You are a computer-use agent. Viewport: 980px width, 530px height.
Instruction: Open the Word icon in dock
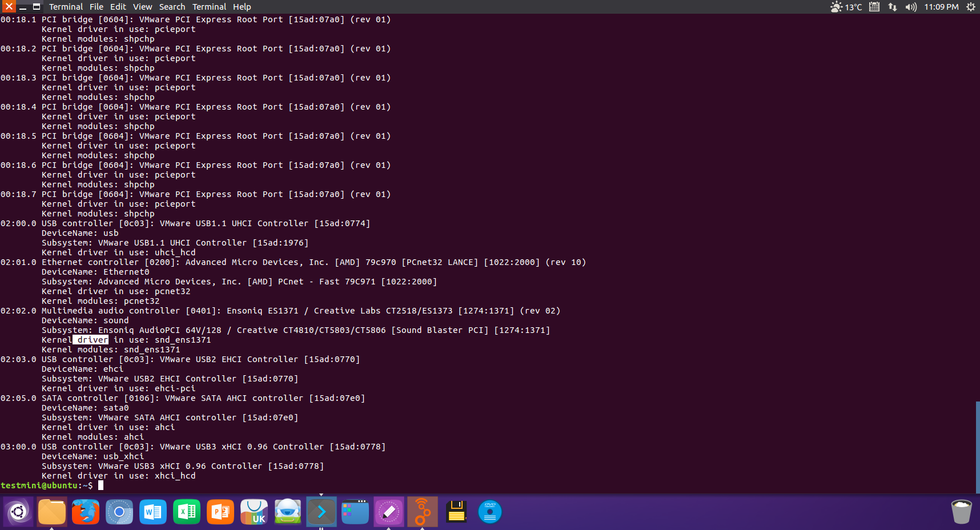click(153, 512)
